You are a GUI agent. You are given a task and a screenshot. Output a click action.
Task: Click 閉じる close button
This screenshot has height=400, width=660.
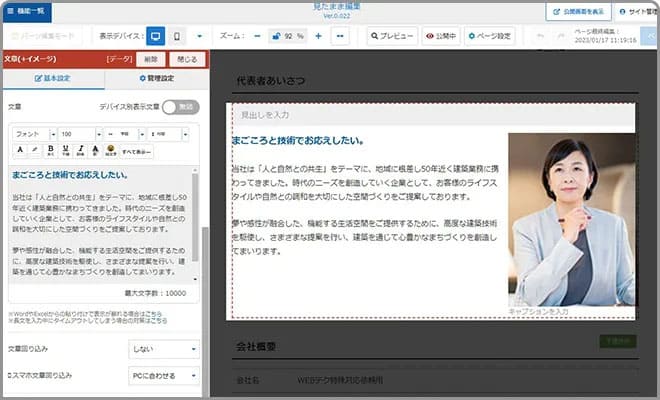point(187,59)
